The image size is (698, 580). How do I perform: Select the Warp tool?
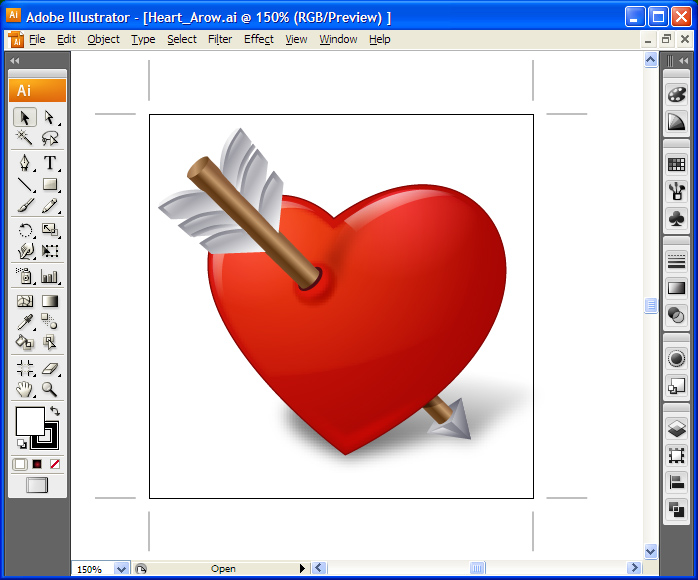24,251
